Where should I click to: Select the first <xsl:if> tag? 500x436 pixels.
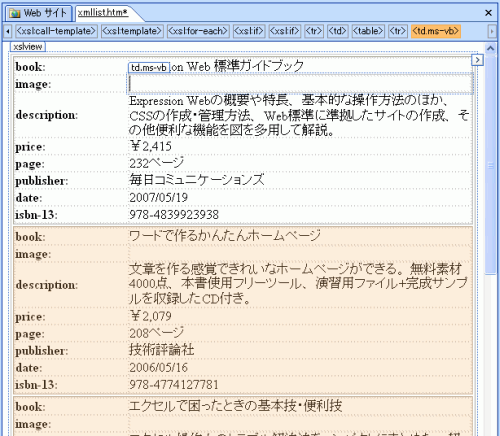[249, 31]
